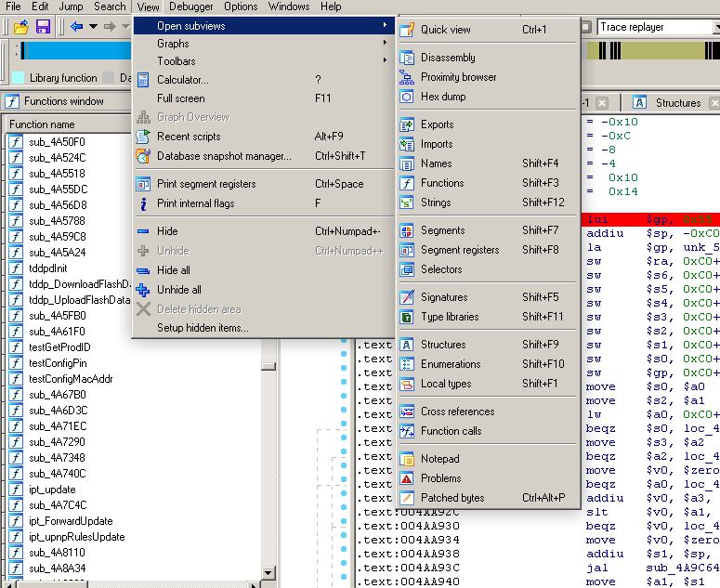Open the File menu
Image resolution: width=720 pixels, height=588 pixels.
13,7
